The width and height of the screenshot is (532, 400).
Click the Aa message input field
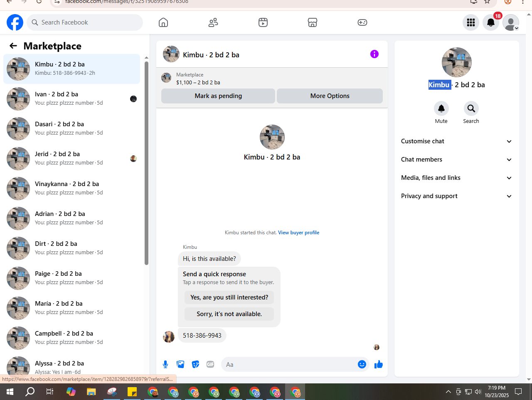click(288, 364)
